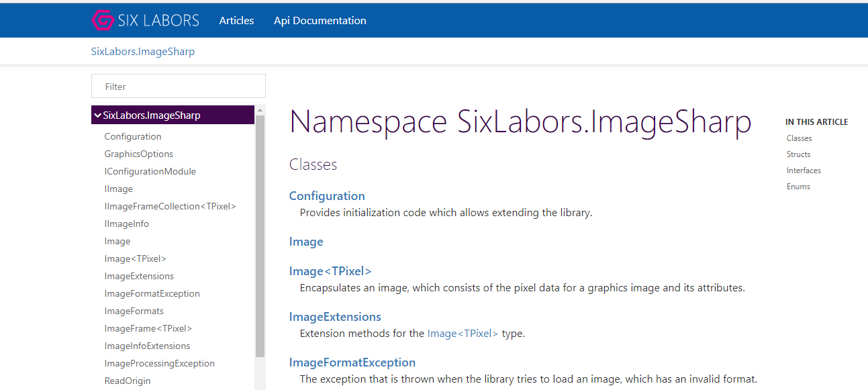Jump to Classes in In This Article
The height and width of the screenshot is (390, 868).
pyautogui.click(x=800, y=138)
